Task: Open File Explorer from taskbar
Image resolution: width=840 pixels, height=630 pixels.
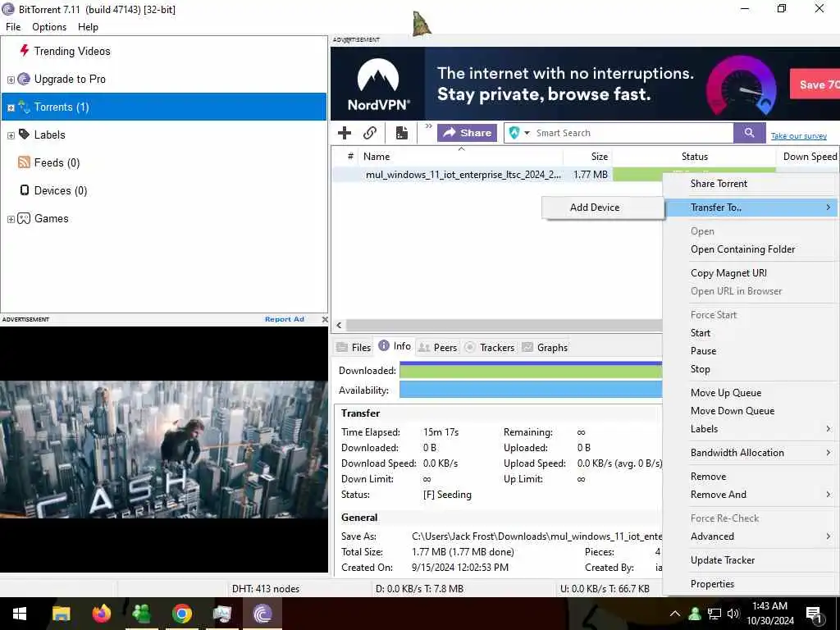Action: point(61,614)
